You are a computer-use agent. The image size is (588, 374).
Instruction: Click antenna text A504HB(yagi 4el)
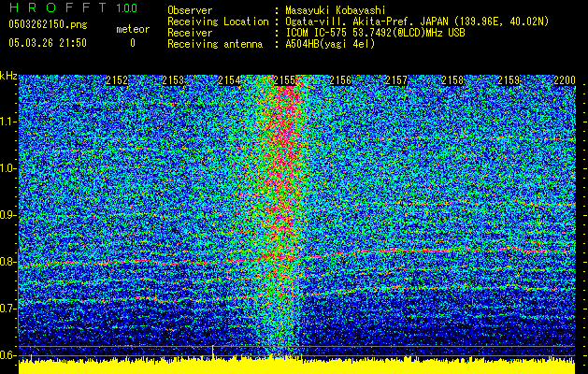point(330,44)
